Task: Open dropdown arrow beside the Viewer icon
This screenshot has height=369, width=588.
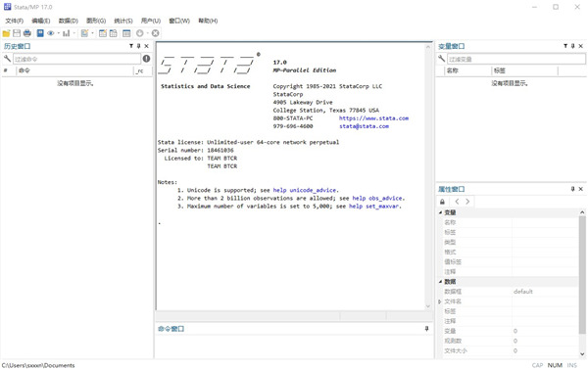Action: 59,33
